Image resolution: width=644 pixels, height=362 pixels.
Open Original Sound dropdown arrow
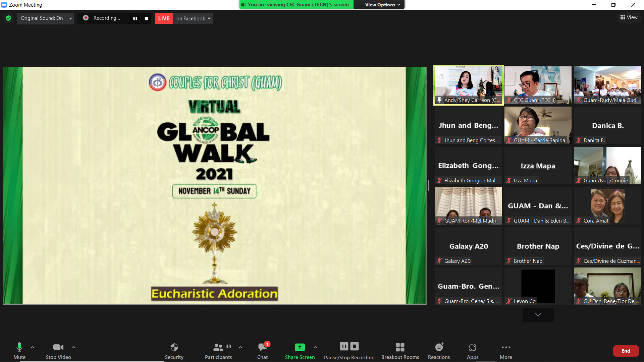click(70, 18)
